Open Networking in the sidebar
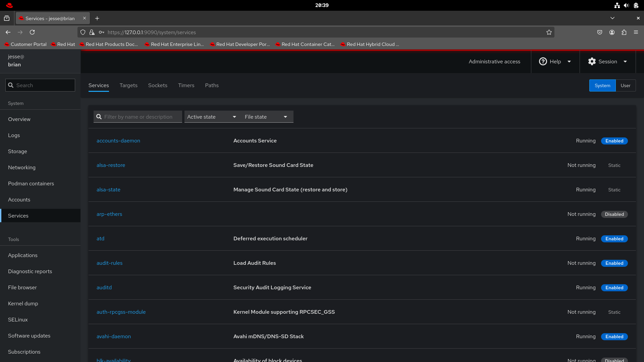The height and width of the screenshot is (362, 644). pyautogui.click(x=40, y=168)
